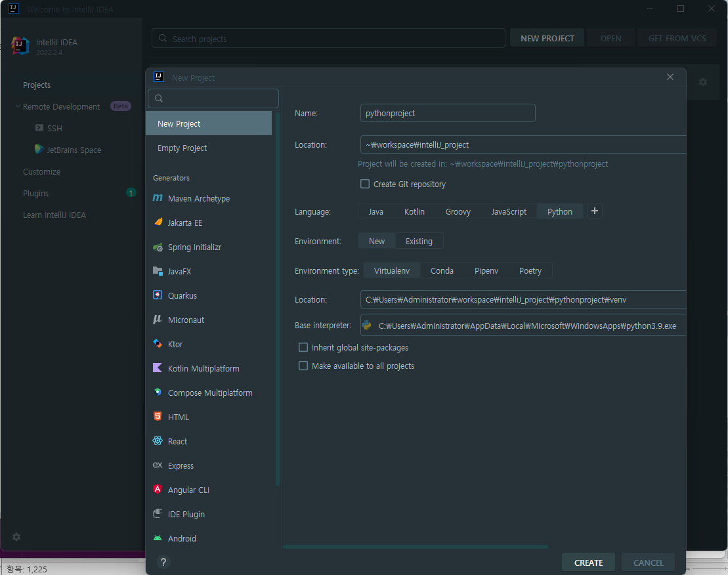Viewport: 728px width, 575px height.
Task: Open settings gear in Welcome window bottom-left
Action: click(x=16, y=537)
